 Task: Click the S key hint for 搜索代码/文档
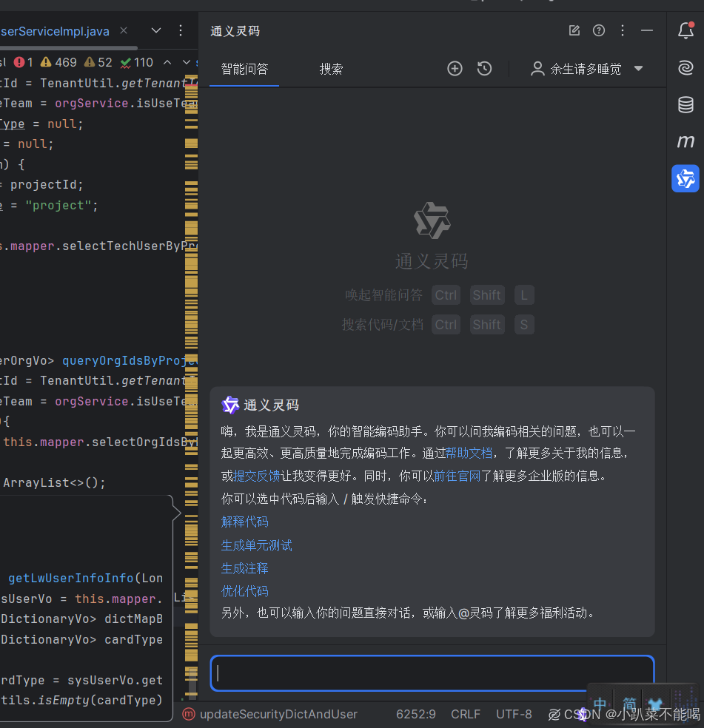point(523,325)
